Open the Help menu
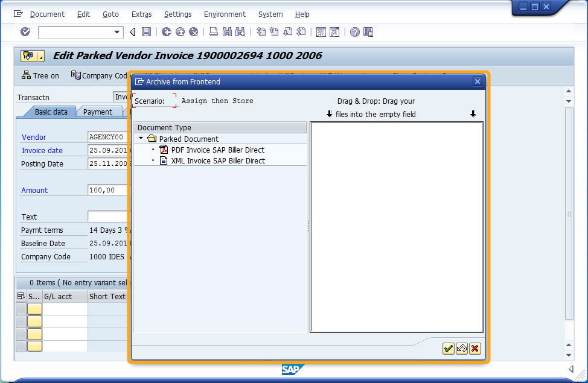This screenshot has width=588, height=383. tap(302, 14)
